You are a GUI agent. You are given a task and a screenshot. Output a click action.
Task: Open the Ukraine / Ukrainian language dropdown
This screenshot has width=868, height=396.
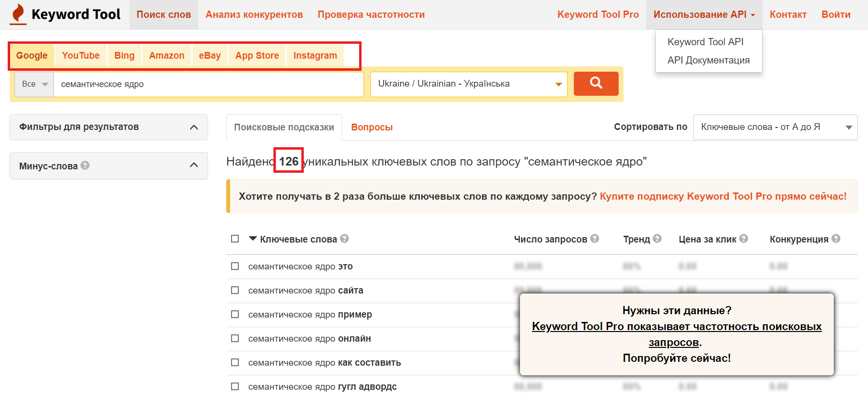[x=469, y=84]
